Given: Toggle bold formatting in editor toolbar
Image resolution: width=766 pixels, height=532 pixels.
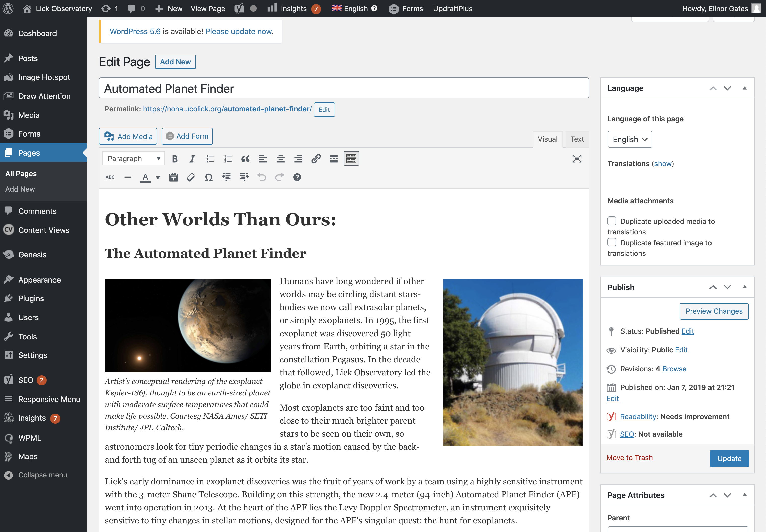Looking at the screenshot, I should point(175,159).
